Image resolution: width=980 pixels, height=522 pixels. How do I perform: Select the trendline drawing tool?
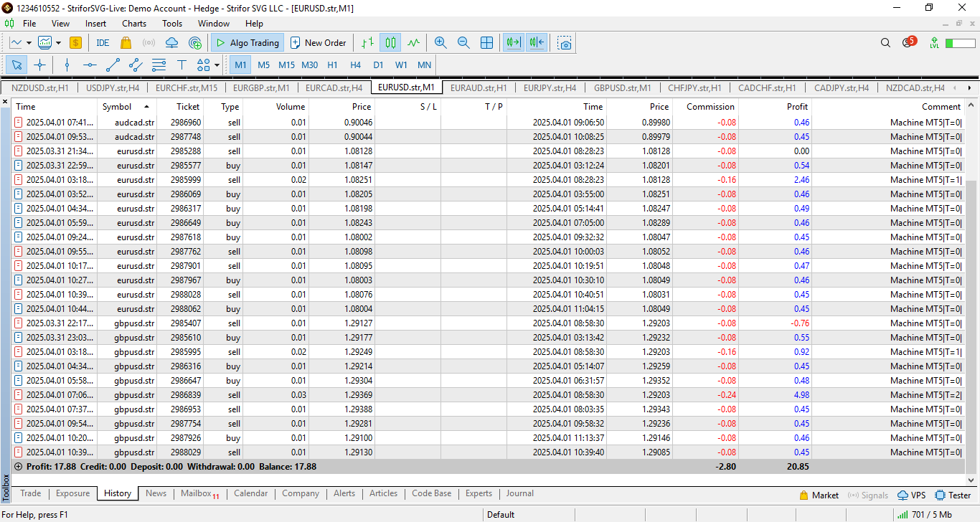[113, 65]
